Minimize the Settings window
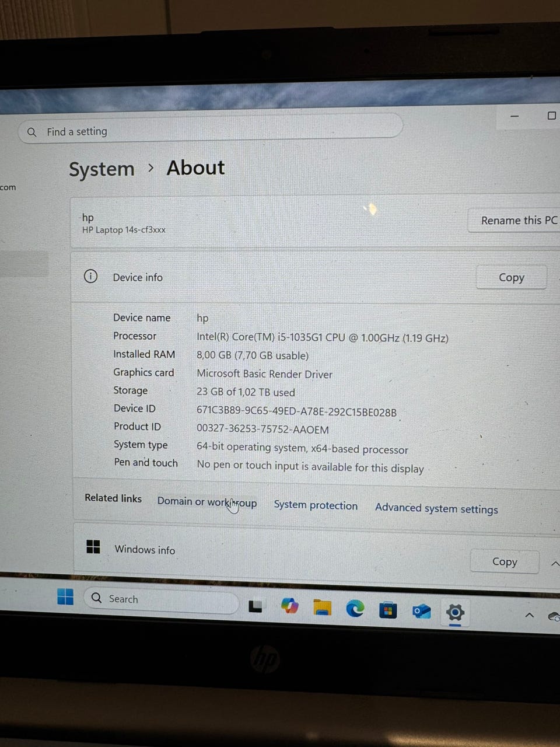This screenshot has height=747, width=560. point(514,116)
